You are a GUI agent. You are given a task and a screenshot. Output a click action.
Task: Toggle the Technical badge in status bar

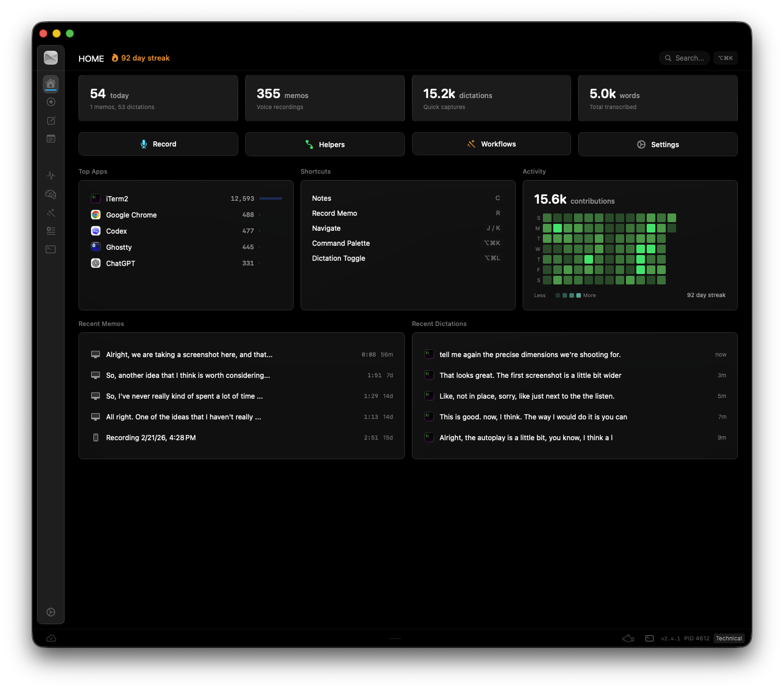729,638
